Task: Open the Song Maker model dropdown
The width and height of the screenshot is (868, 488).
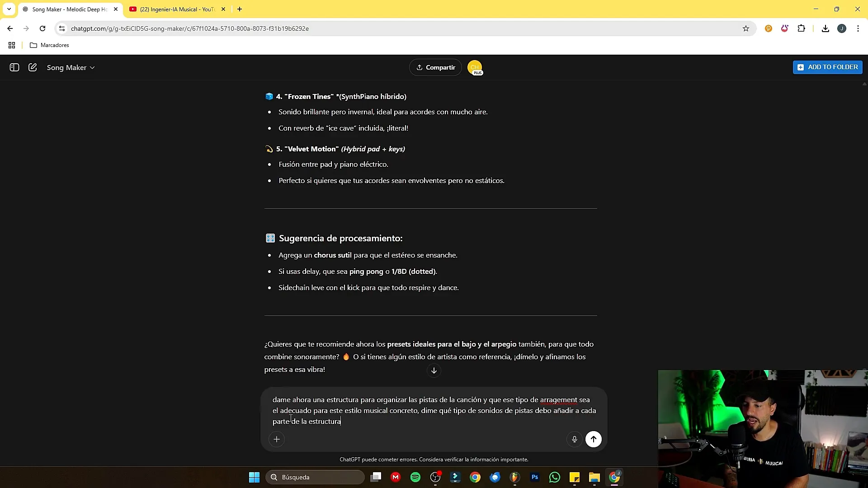Action: point(71,67)
